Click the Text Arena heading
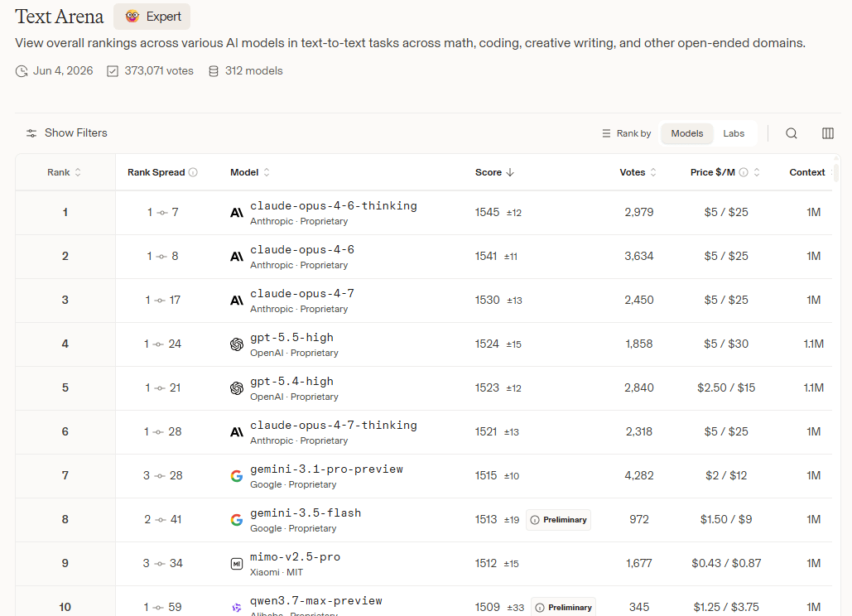Screen dimensions: 852x616 click(60, 17)
